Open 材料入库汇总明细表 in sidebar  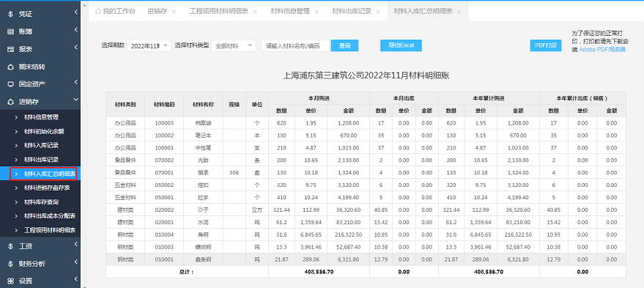click(50, 174)
